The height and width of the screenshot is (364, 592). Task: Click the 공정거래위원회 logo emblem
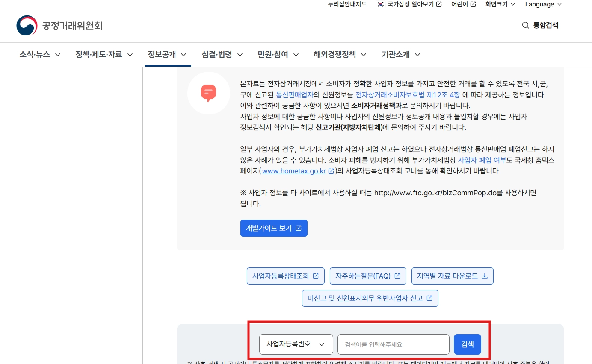pyautogui.click(x=27, y=26)
